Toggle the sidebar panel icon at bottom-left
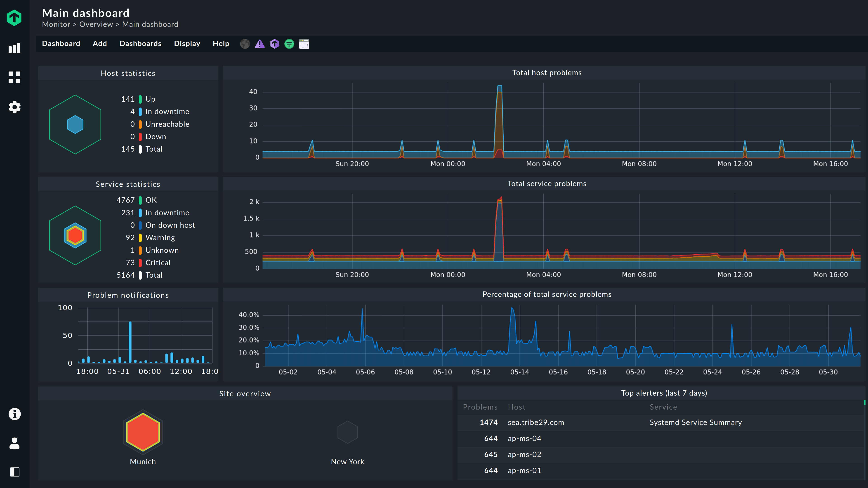Screen dimensions: 868x488 [x=14, y=472]
